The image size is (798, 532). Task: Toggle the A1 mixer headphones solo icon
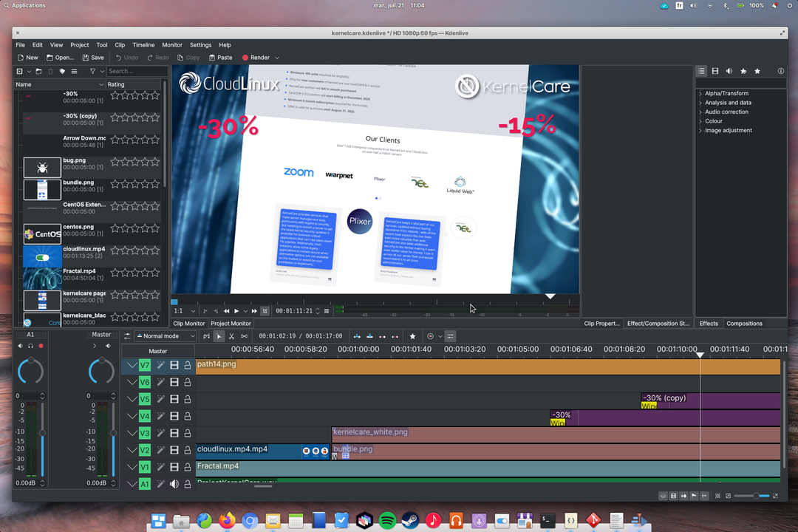coord(30,347)
